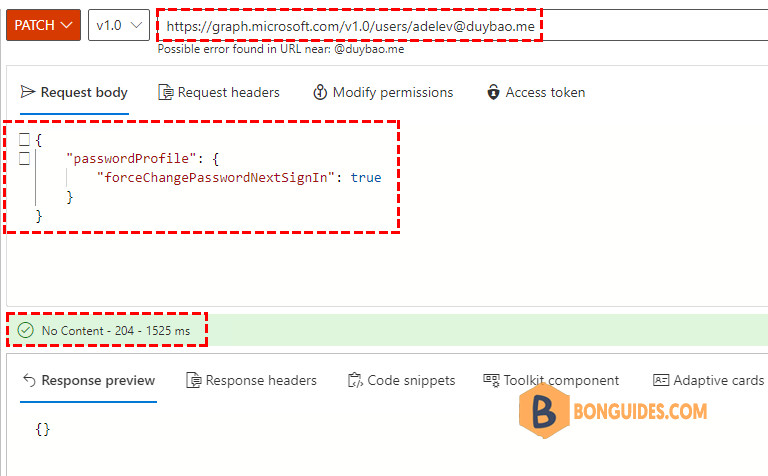Click the Request body paper-plane icon

pyautogui.click(x=28, y=92)
